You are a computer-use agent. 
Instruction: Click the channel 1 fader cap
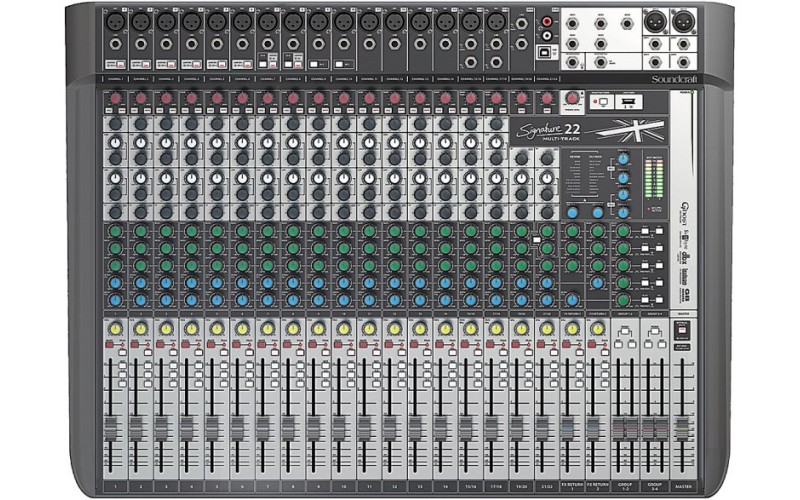tap(110, 429)
